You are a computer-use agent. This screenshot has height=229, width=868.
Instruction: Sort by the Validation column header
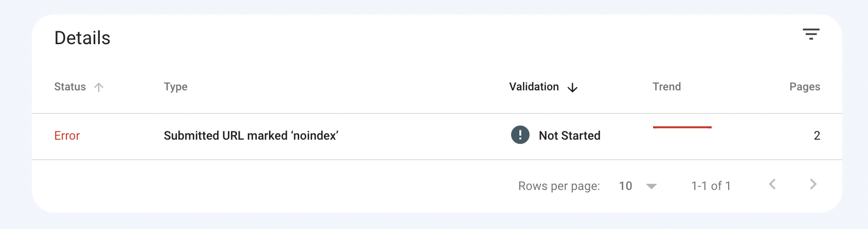(x=534, y=87)
